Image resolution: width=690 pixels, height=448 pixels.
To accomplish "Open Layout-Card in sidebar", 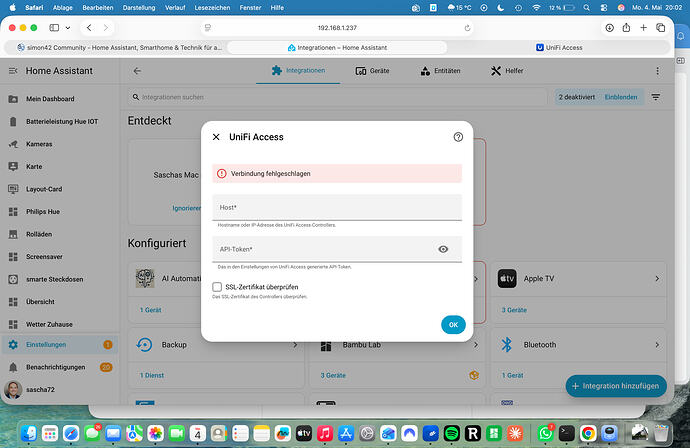I will [x=59, y=189].
